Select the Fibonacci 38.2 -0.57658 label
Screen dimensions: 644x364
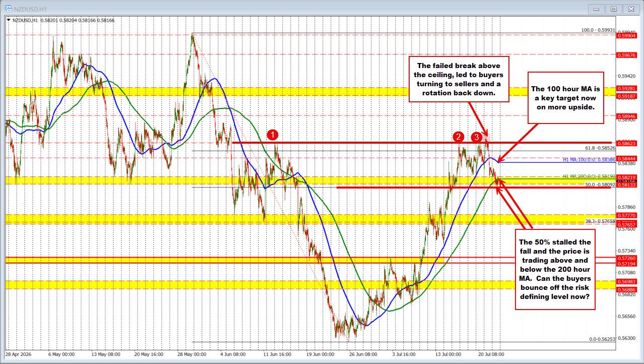(600, 221)
